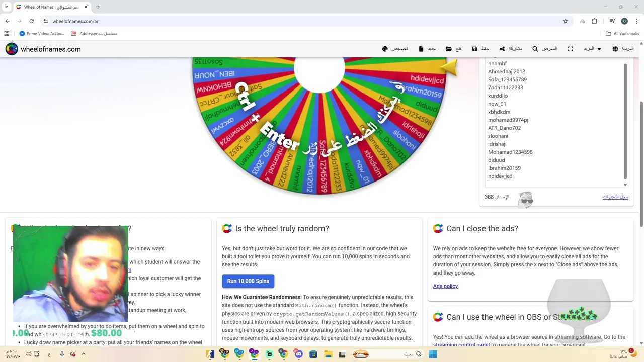This screenshot has height=362, width=644.
Task: Select xbhdkdm entry in names list
Action: coord(499,112)
